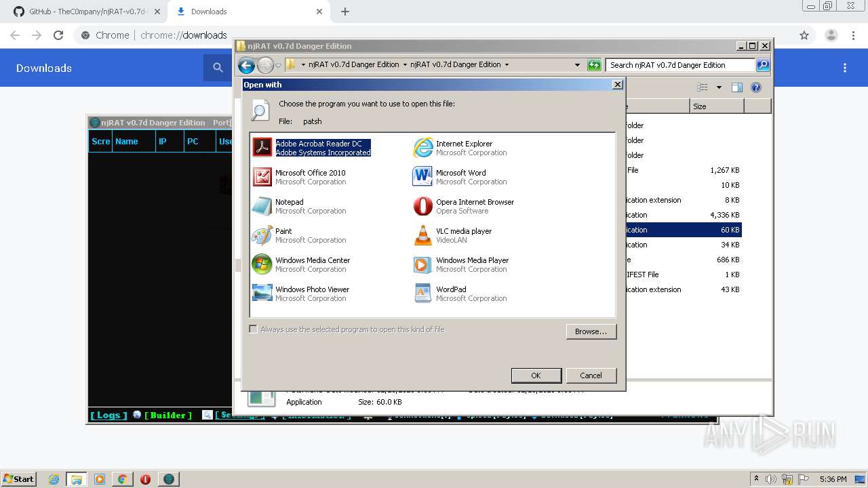Image resolution: width=868 pixels, height=488 pixels.
Task: Pick Windows Photo Viewer icon
Action: (x=262, y=293)
